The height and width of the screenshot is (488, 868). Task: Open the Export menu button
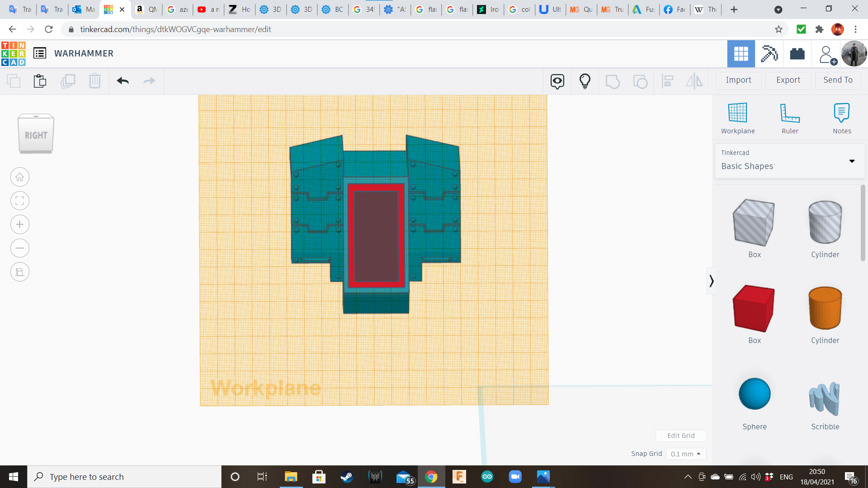[788, 80]
